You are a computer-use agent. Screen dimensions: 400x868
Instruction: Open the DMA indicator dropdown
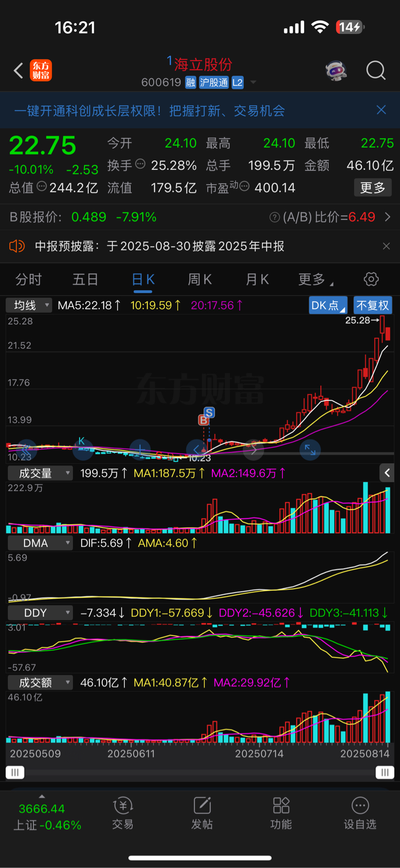pos(40,543)
